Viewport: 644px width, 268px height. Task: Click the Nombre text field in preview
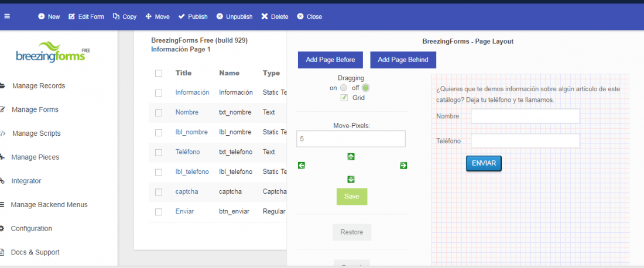[x=525, y=116]
